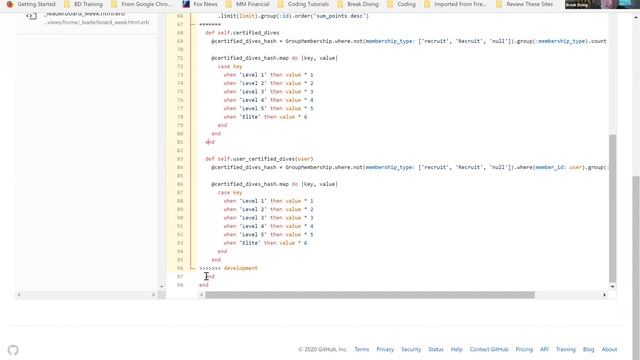The height and width of the screenshot is (360, 640).
Task: Click the '=======' conflict separator on line 67
Action: point(210,24)
